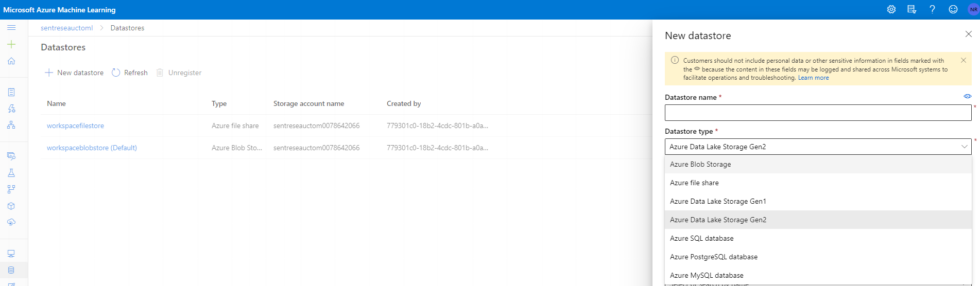This screenshot has width=980, height=286.
Task: Close the New datastore panel
Action: click(x=969, y=34)
